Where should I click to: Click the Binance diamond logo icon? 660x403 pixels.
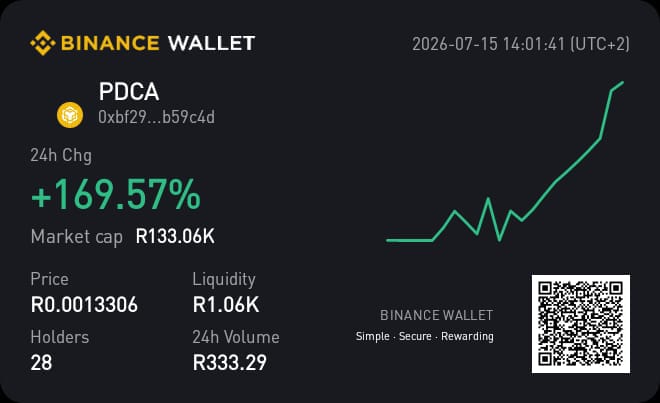click(x=43, y=43)
